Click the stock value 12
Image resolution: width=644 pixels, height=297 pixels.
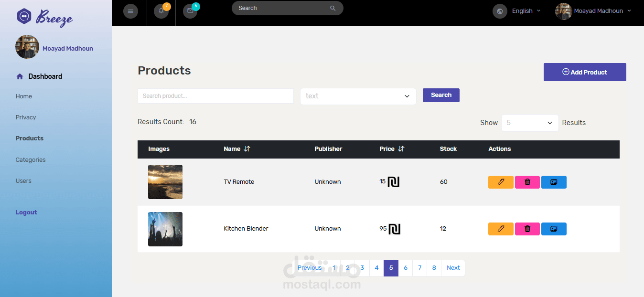coord(443,229)
